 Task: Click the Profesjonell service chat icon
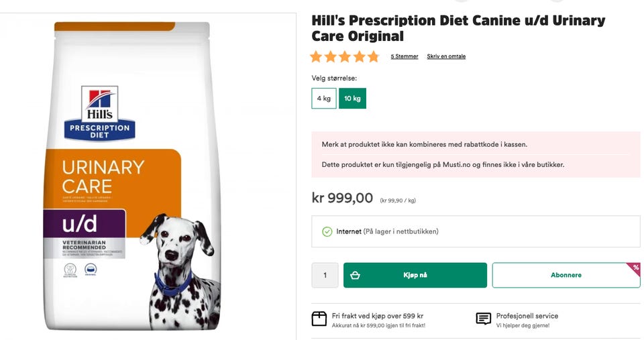483,319
